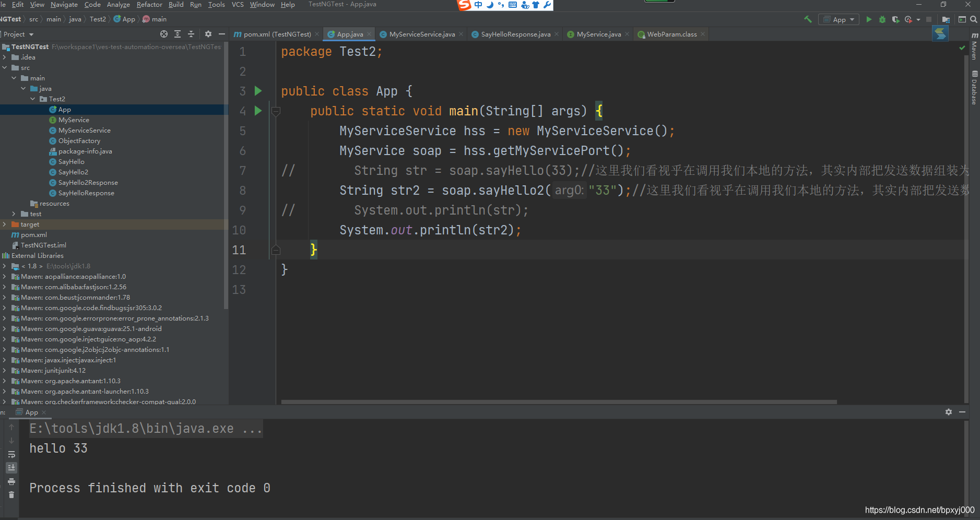Expand all nodes in Project panel
Image resolution: width=980 pixels, height=520 pixels.
point(178,34)
